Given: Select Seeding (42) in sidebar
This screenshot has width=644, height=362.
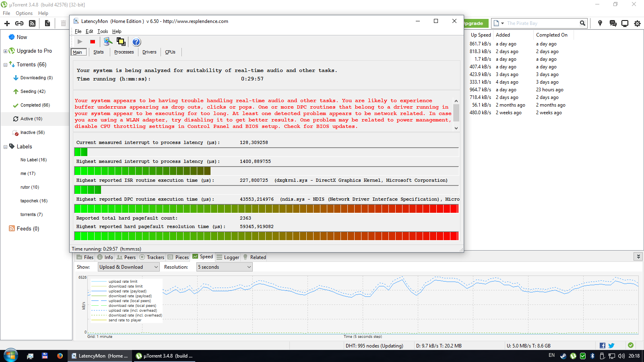Looking at the screenshot, I should [33, 91].
